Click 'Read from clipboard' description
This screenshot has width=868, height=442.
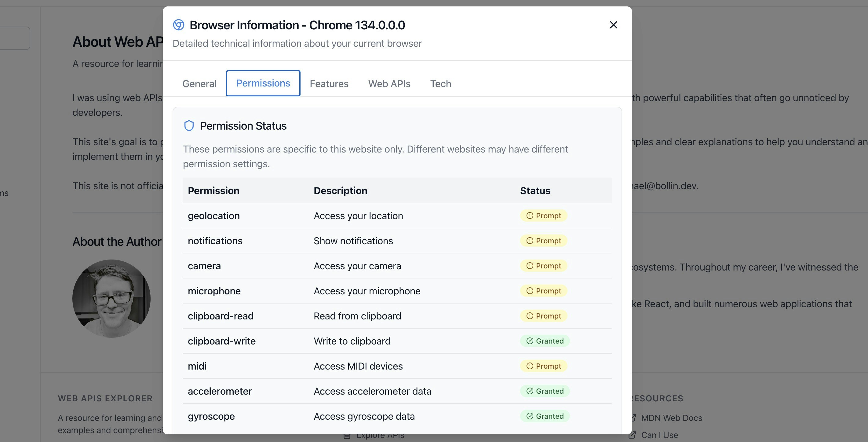(357, 316)
